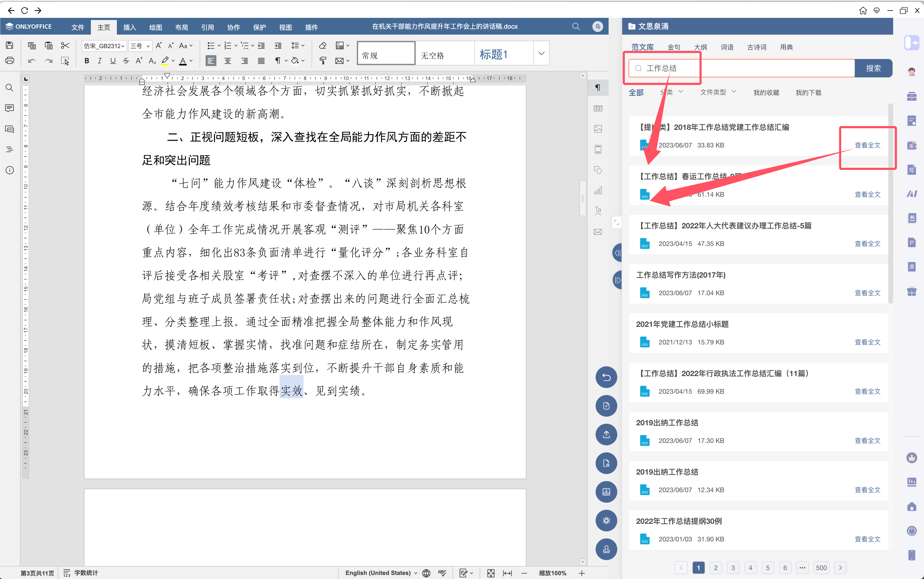Click the 搜索 button
Image resolution: width=924 pixels, height=579 pixels.
[873, 68]
